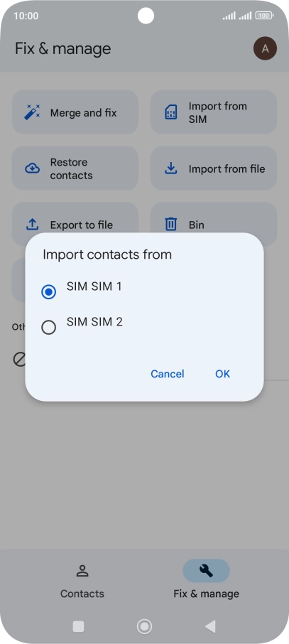Tap the Android home circle button
The width and height of the screenshot is (289, 644).
coord(145,626)
